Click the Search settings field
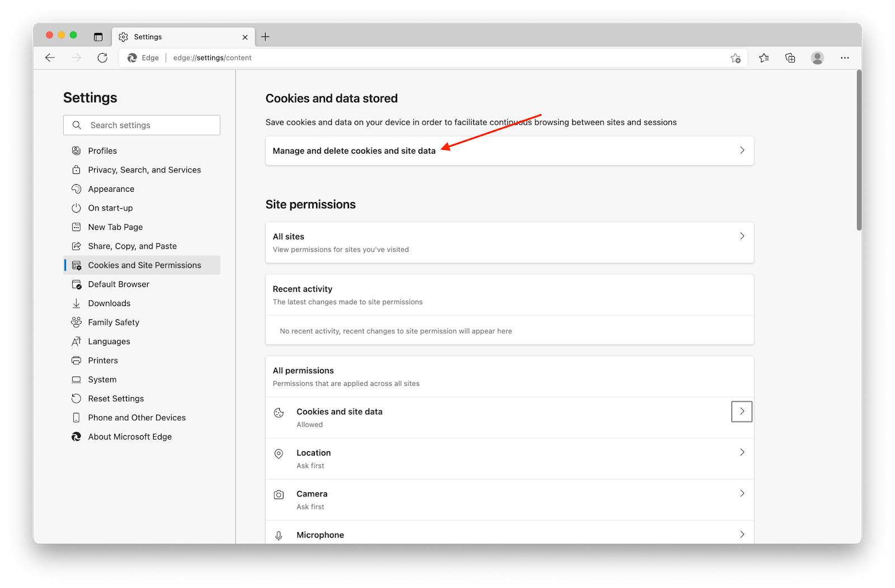 (142, 125)
